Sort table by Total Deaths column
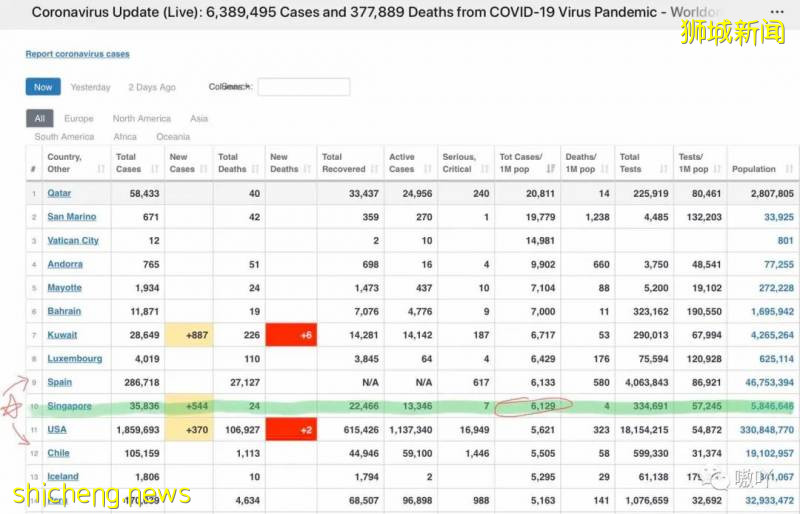This screenshot has width=800, height=514. click(x=238, y=163)
